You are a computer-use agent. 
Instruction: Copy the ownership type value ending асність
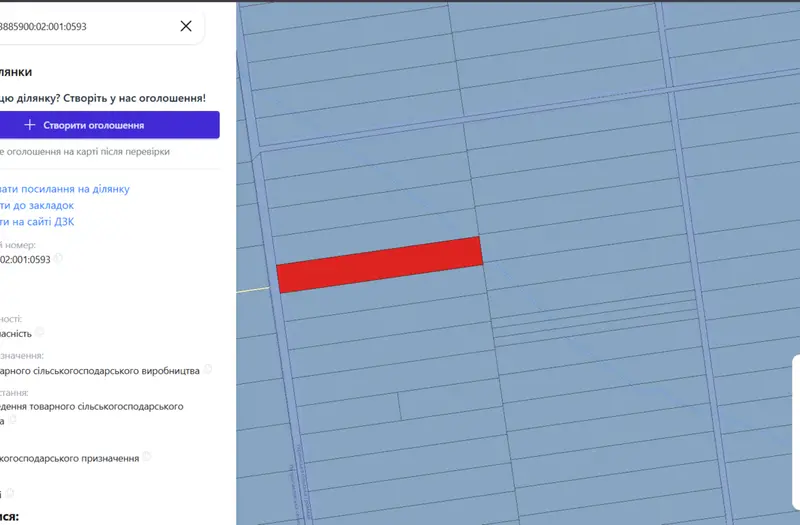coord(39,332)
